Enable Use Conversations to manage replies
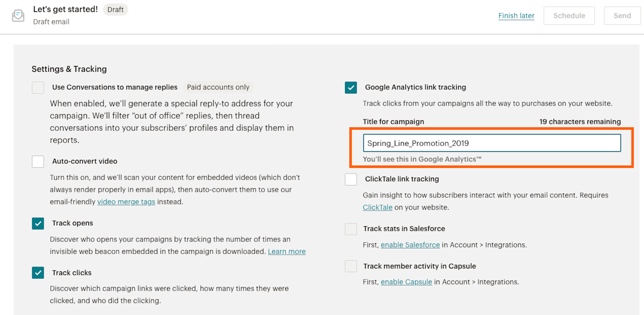Image resolution: width=644 pixels, height=315 pixels. point(38,87)
